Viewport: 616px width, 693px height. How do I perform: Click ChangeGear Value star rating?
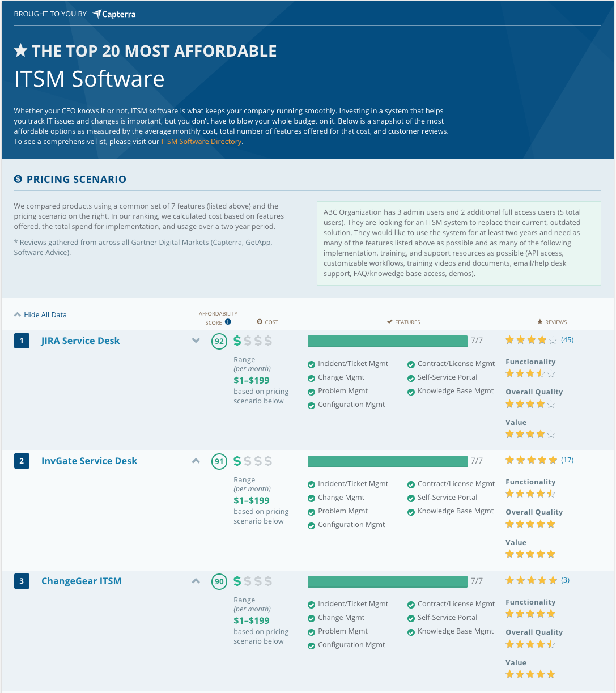click(530, 675)
